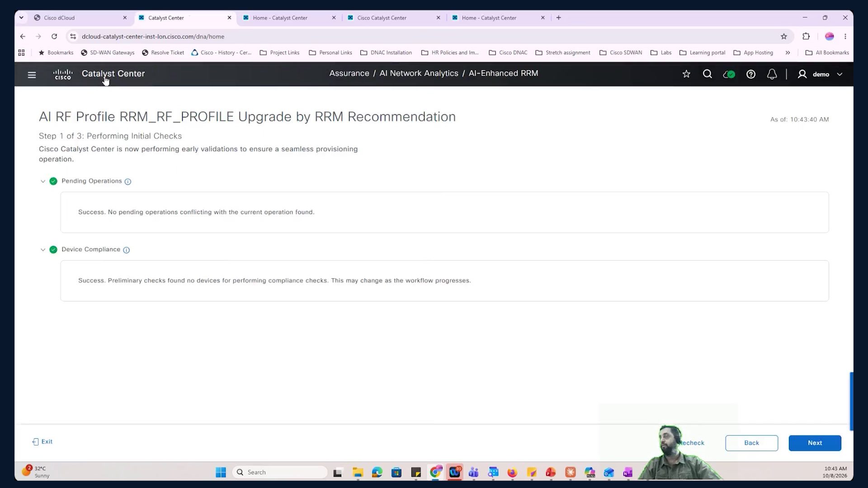Click the Cisco logo in header
This screenshot has height=488, width=868.
(x=63, y=74)
